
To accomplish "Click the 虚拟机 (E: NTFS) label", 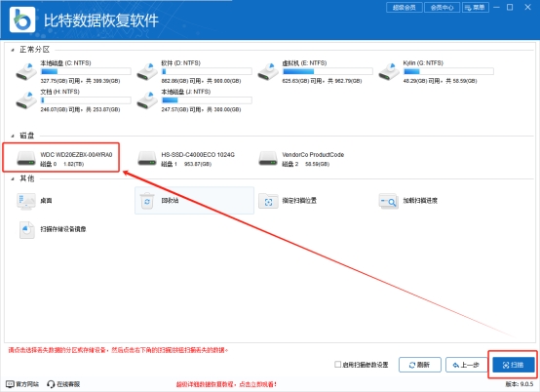I will pyautogui.click(x=304, y=63).
